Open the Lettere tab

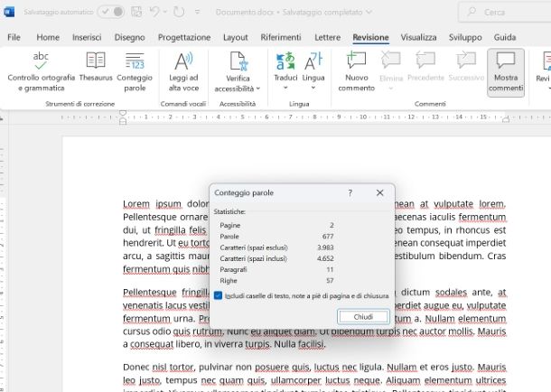pos(327,37)
